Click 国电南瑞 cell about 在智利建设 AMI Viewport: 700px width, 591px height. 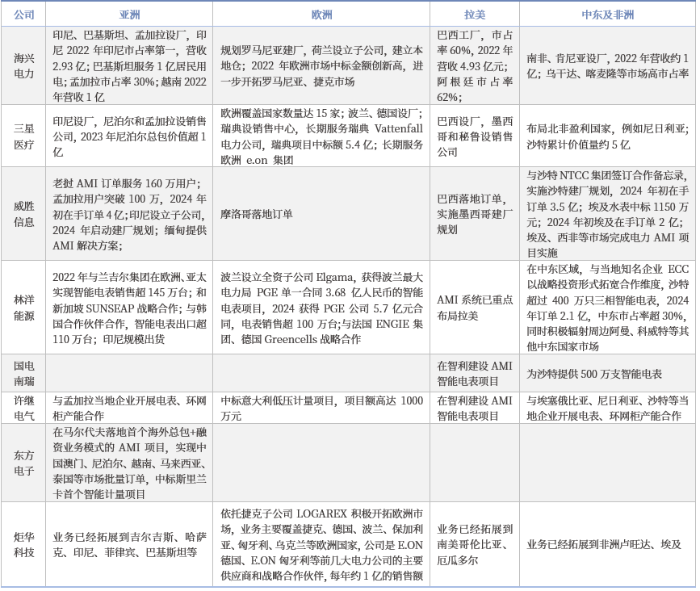pyautogui.click(x=475, y=373)
